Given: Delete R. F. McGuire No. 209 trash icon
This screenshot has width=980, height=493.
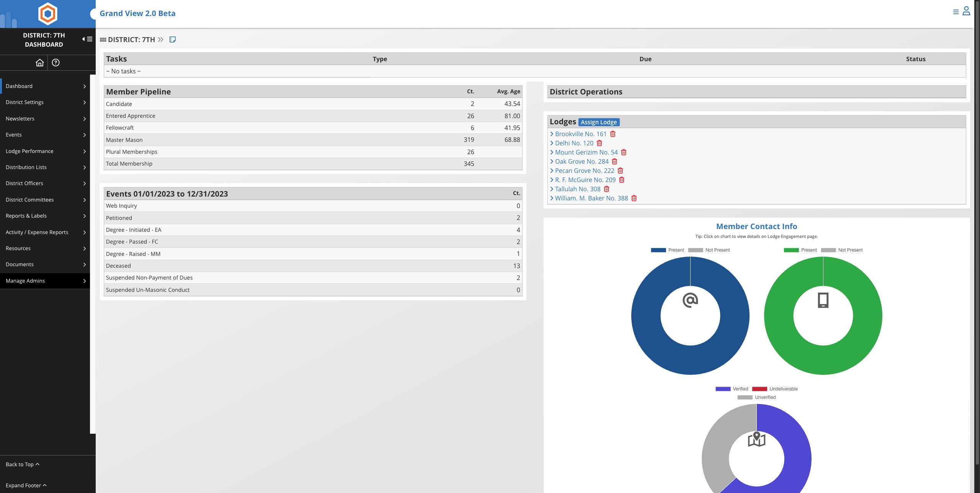Looking at the screenshot, I should [x=622, y=180].
